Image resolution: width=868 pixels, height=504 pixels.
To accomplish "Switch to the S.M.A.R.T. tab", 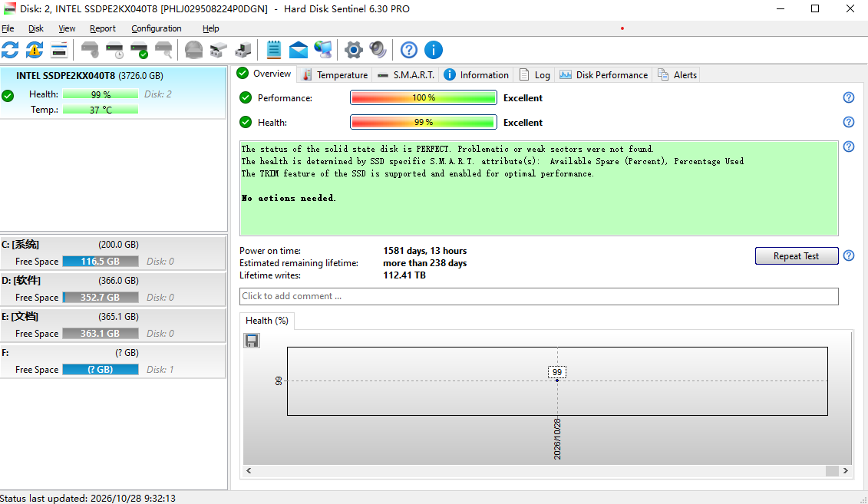I will pos(406,74).
